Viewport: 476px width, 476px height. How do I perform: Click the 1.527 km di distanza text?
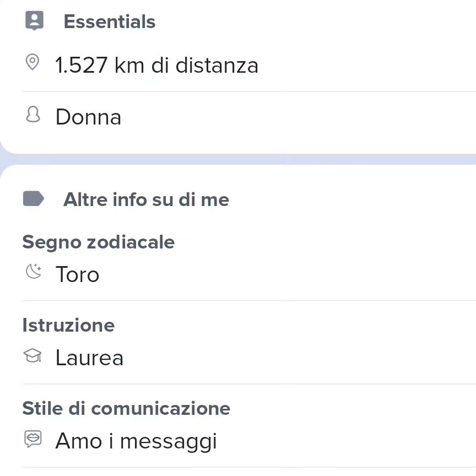156,65
